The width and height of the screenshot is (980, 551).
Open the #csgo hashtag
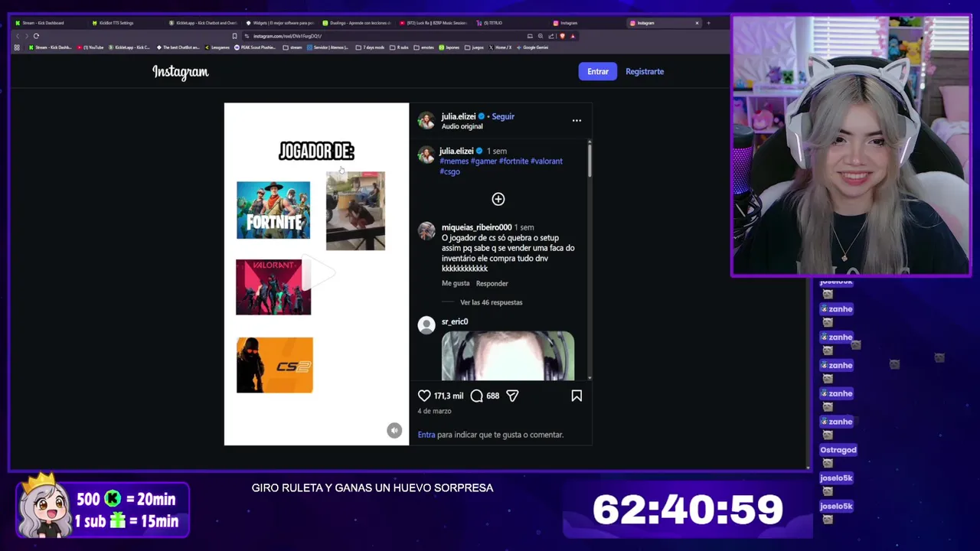[450, 171]
